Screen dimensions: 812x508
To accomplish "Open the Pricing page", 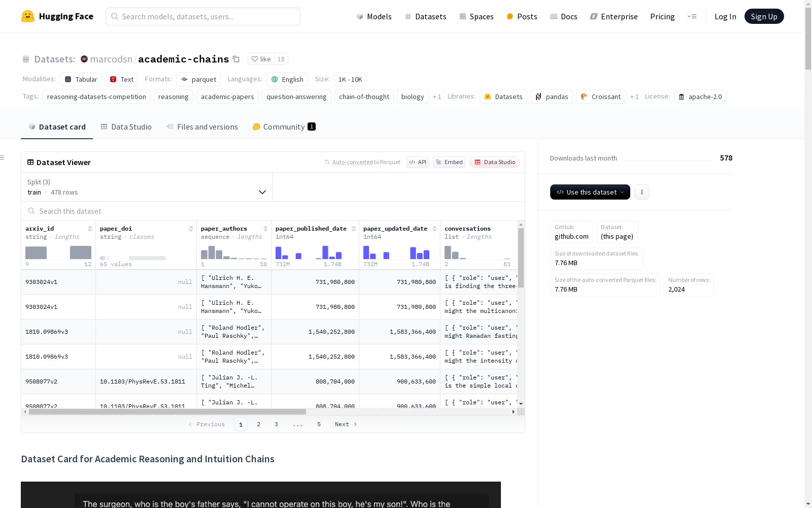I will (662, 16).
